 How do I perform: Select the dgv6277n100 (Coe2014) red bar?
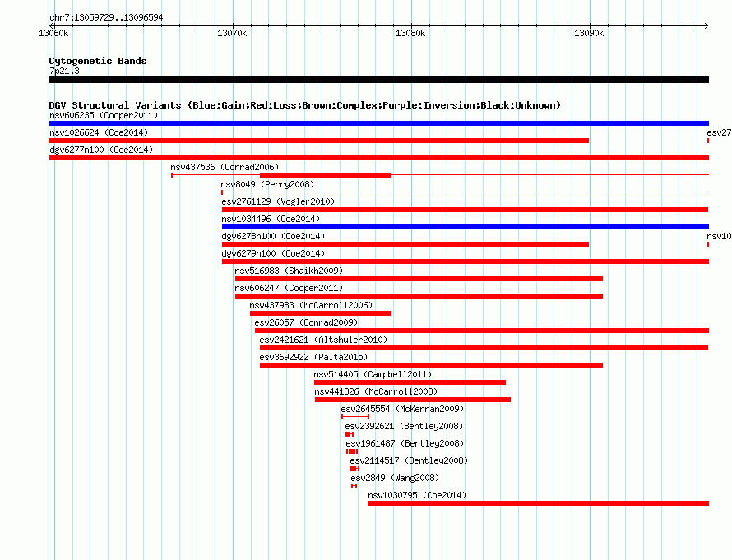(378, 158)
